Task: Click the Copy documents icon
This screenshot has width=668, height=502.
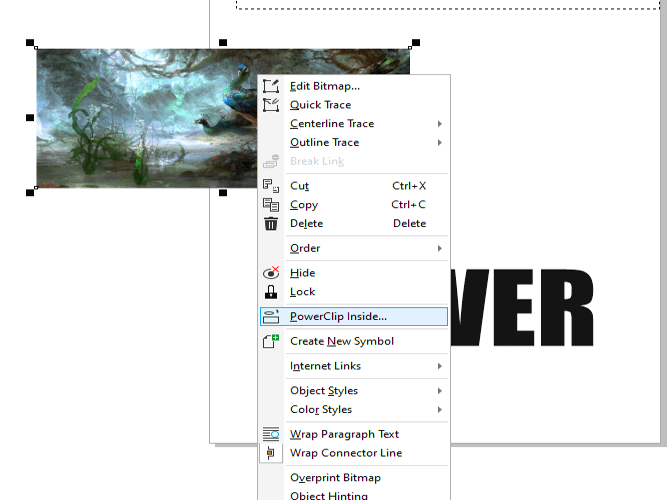Action: point(271,205)
